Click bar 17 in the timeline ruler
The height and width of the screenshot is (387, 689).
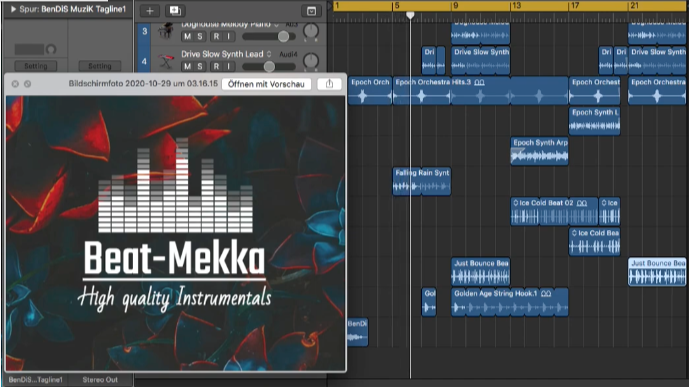tap(574, 6)
